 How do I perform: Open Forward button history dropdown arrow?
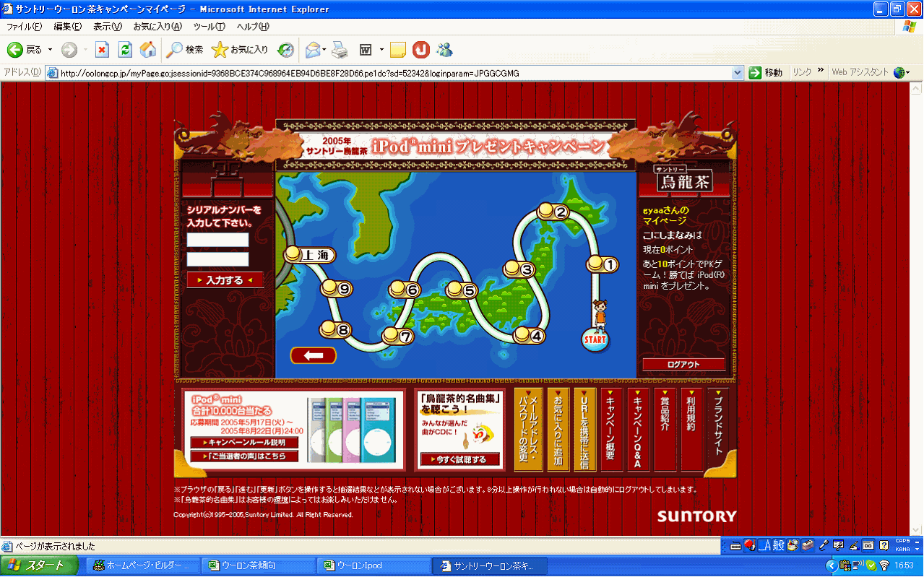85,50
